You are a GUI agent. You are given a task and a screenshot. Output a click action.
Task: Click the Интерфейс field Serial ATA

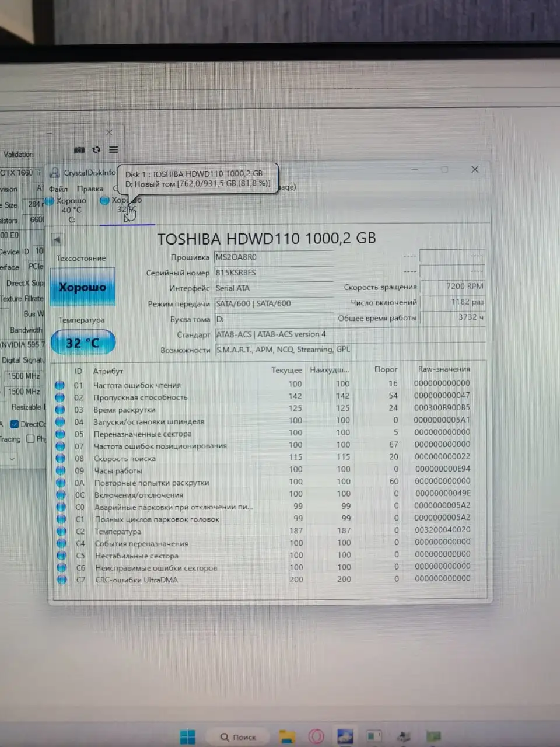274,288
